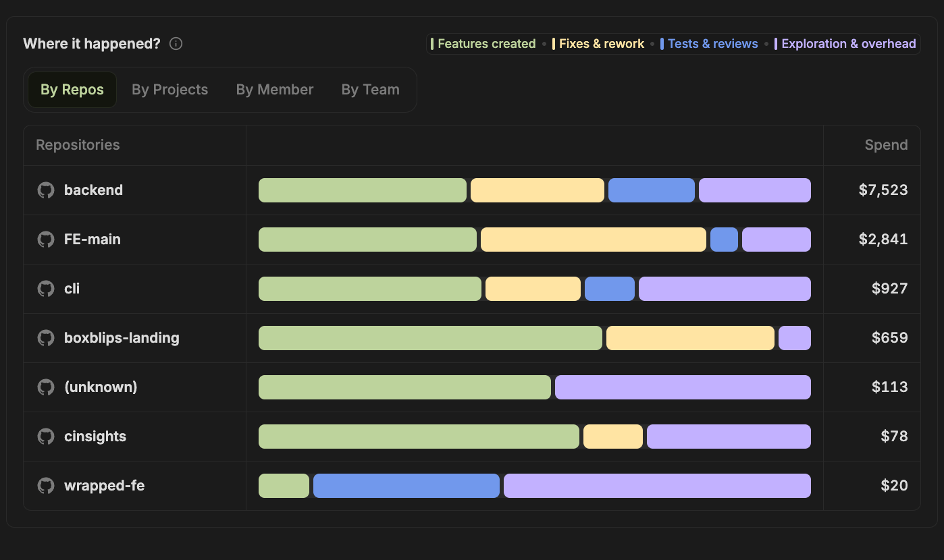Click the $20 spend value
This screenshot has height=560, width=944.
pyautogui.click(x=894, y=486)
